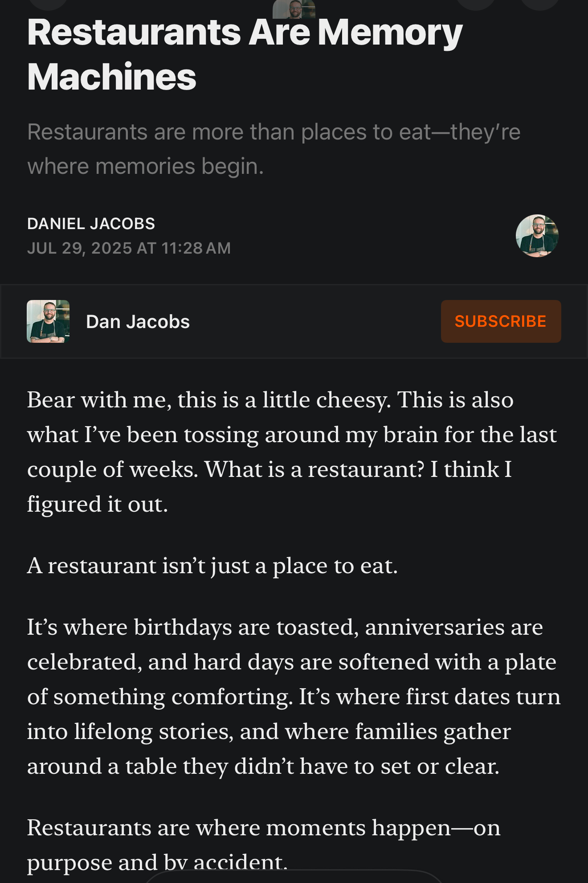Image resolution: width=588 pixels, height=883 pixels.
Task: Click the subtitle about where memories begin
Action: pos(274,149)
